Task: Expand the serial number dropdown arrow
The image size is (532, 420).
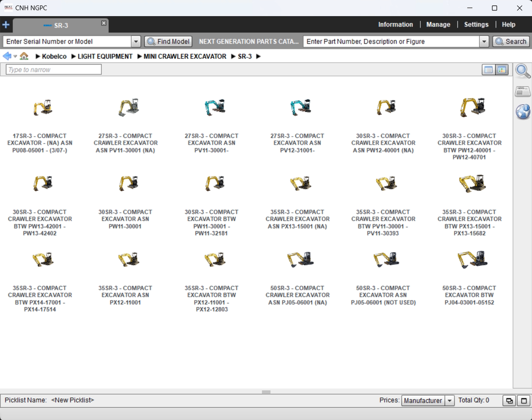Action: click(136, 42)
